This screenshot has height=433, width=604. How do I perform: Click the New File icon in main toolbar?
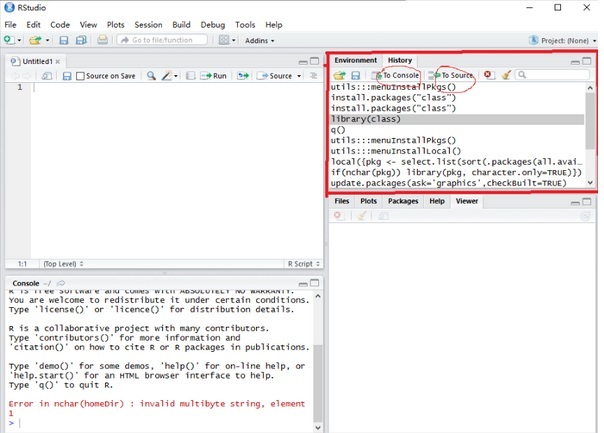[8, 40]
